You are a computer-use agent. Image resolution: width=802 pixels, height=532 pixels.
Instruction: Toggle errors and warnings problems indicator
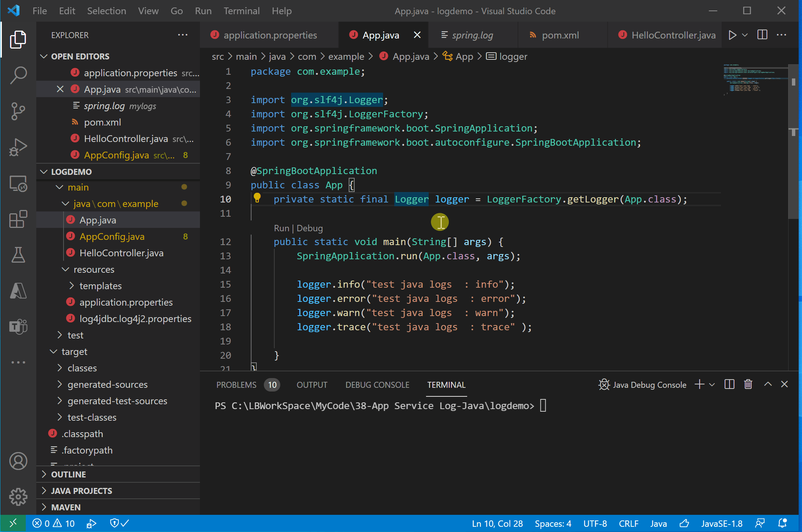[53, 523]
